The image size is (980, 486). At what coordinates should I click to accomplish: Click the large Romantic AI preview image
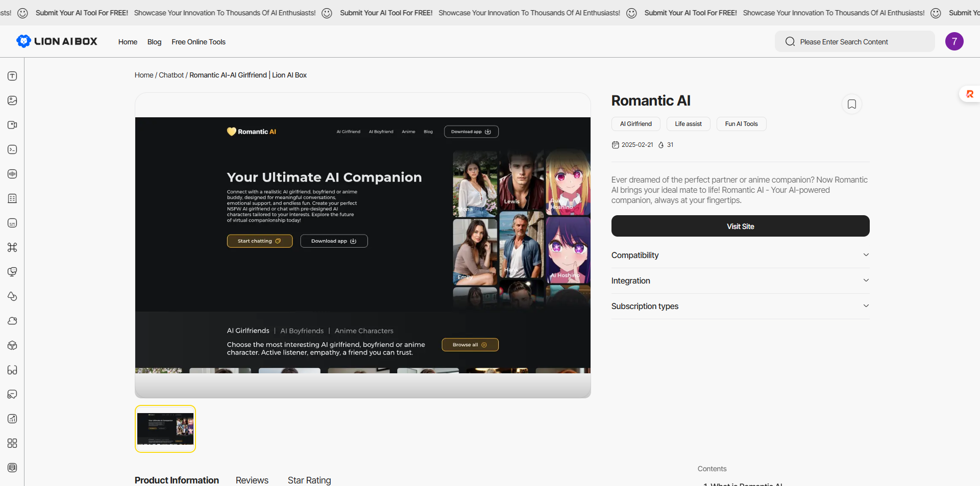(363, 245)
